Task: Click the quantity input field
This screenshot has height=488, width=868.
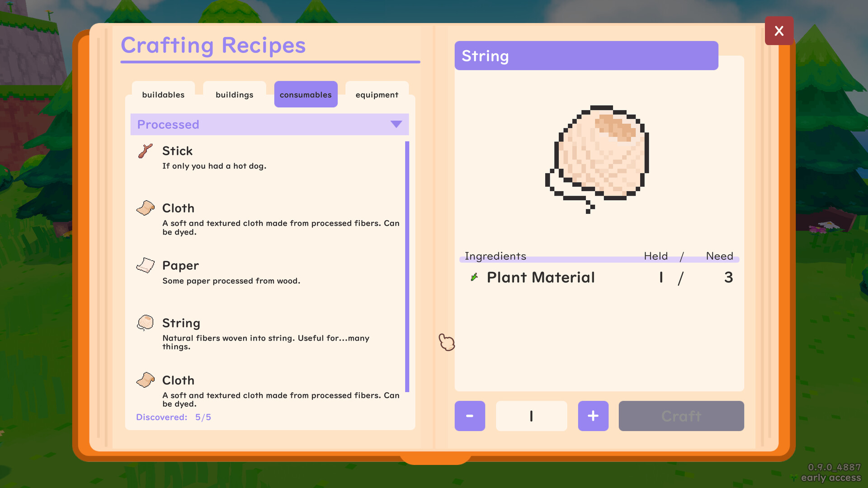Action: tap(531, 416)
